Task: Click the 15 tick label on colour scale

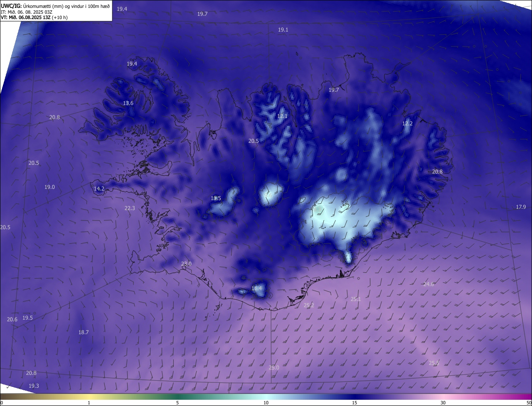Action: (x=355, y=403)
